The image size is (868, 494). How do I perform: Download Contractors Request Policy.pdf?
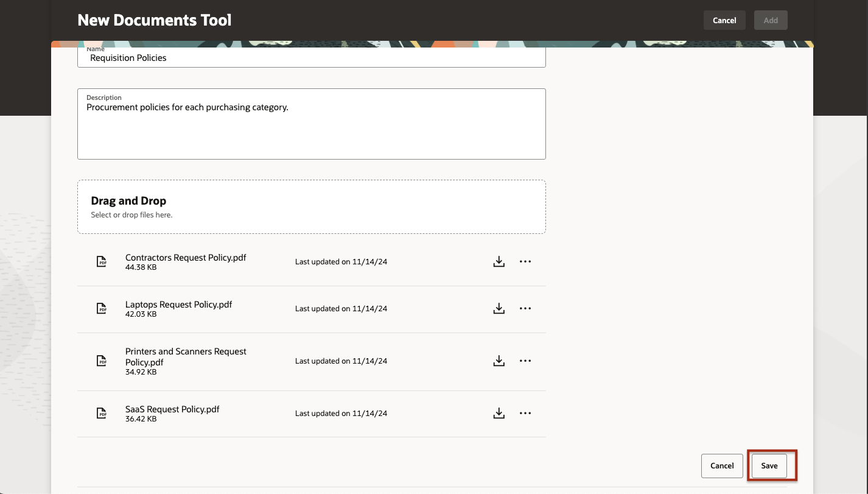(499, 262)
